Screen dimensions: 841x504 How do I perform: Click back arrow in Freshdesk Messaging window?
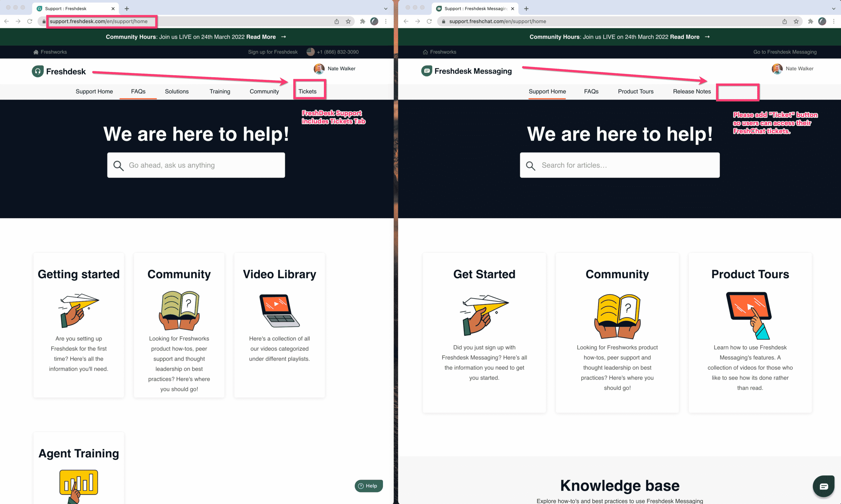(x=406, y=21)
